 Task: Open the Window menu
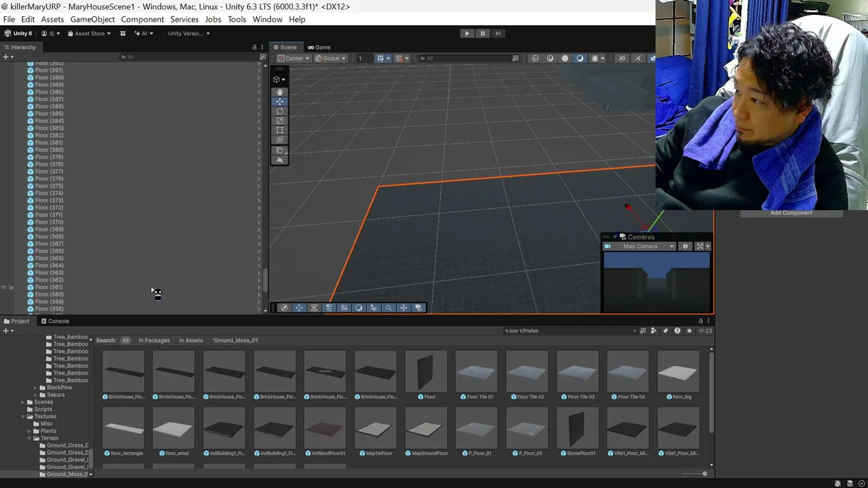267,19
